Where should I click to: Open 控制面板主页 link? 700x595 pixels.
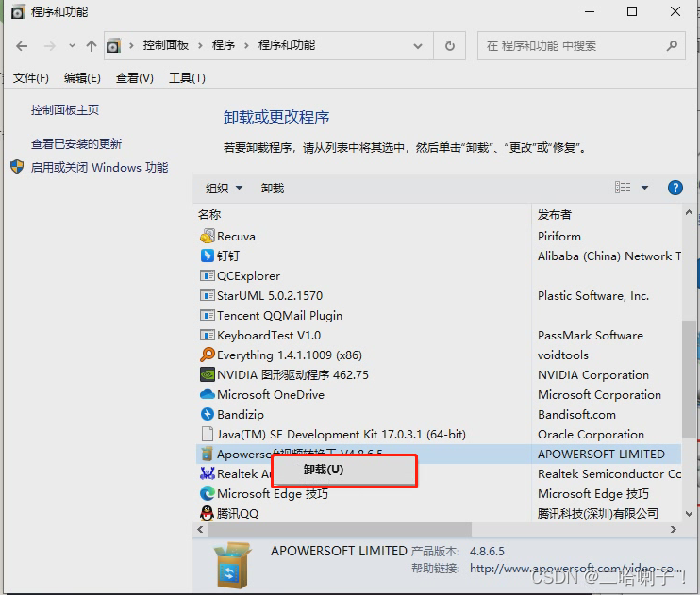pyautogui.click(x=65, y=109)
